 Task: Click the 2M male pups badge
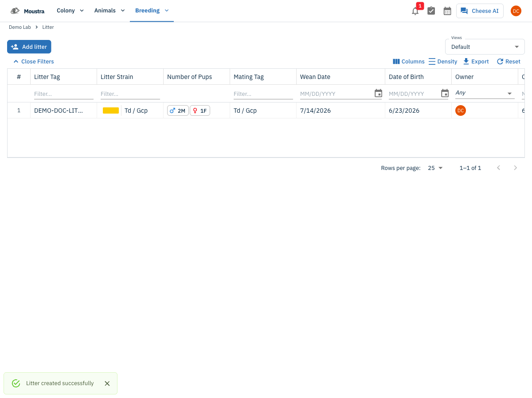click(178, 110)
